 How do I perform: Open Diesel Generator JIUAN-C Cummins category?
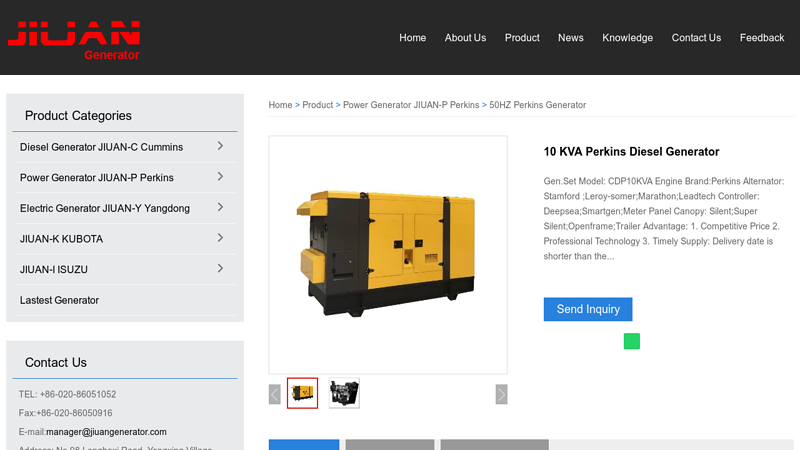(x=101, y=147)
